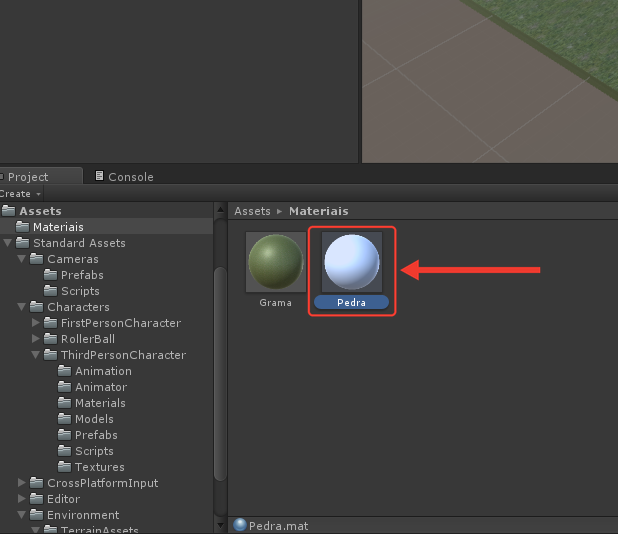
Task: Click Assets in the breadcrumb path
Action: pyautogui.click(x=252, y=211)
